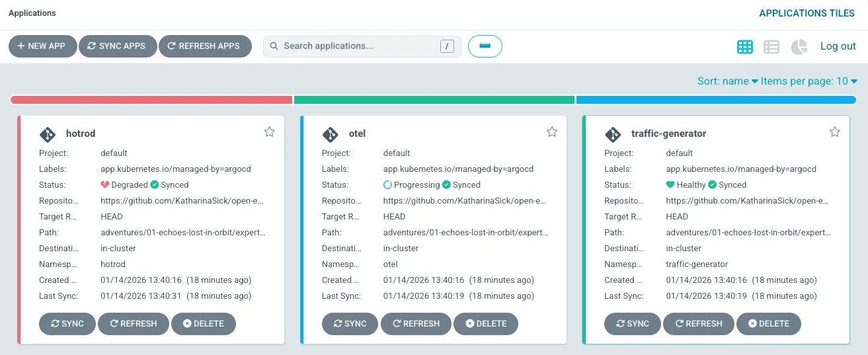Toggle the ruler view-width button
The image size is (868, 355).
pyautogui.click(x=485, y=46)
